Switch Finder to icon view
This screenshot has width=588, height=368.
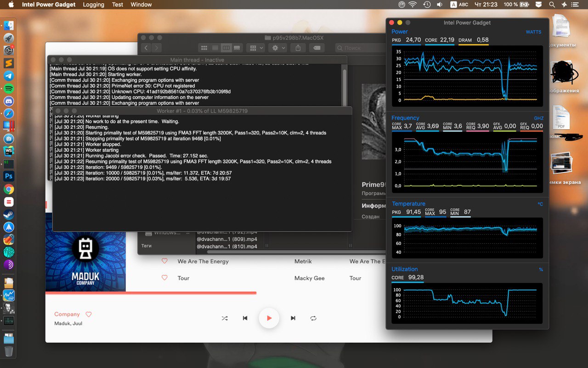tap(204, 48)
